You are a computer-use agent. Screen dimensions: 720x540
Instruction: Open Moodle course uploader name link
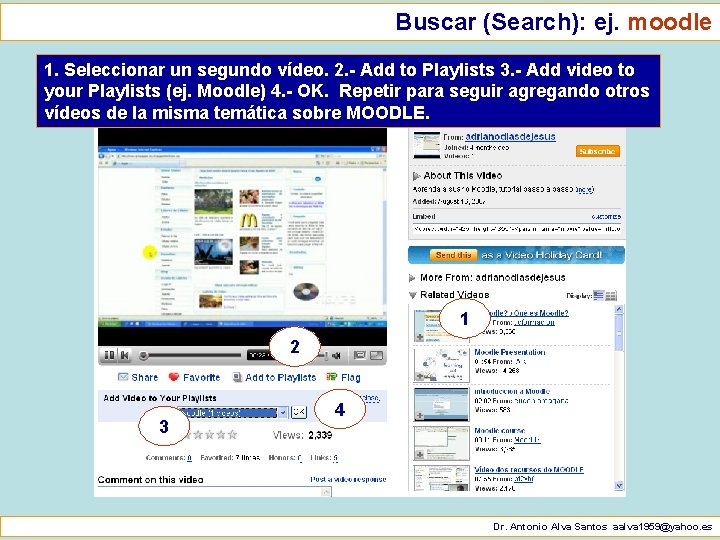pos(527,440)
